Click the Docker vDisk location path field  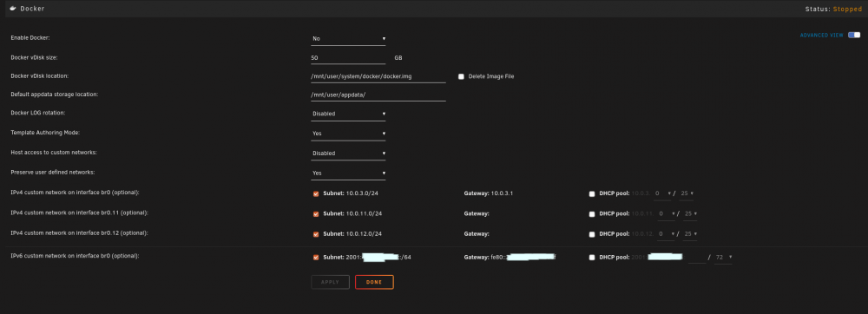378,76
